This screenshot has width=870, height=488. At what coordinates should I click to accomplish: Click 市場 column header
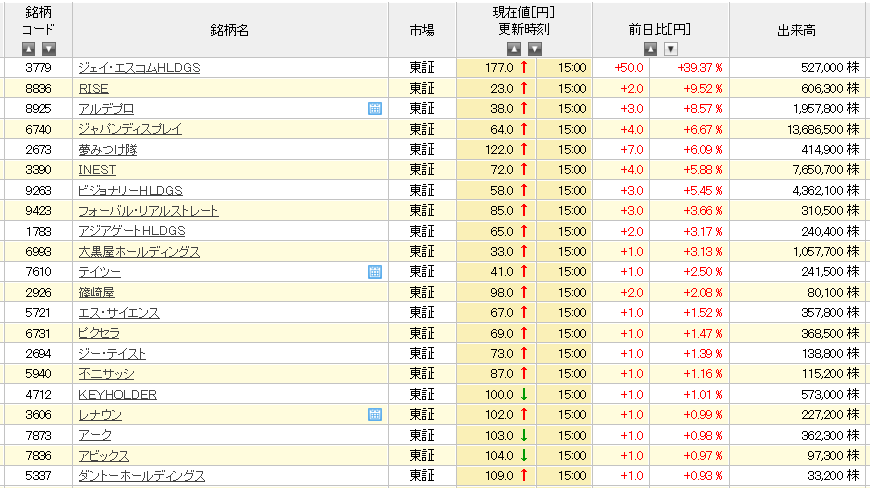coord(422,30)
